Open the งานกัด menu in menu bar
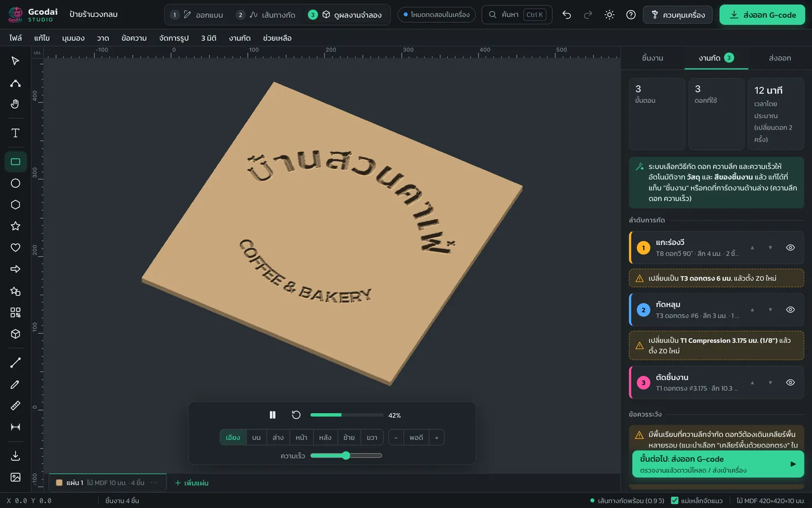Viewport: 812px width, 508px height. 240,38
